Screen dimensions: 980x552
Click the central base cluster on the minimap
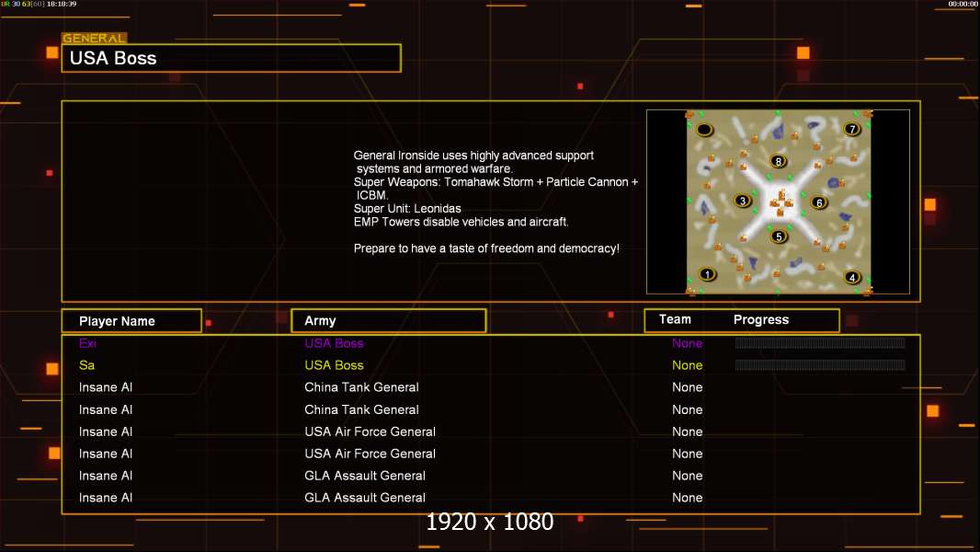(780, 202)
